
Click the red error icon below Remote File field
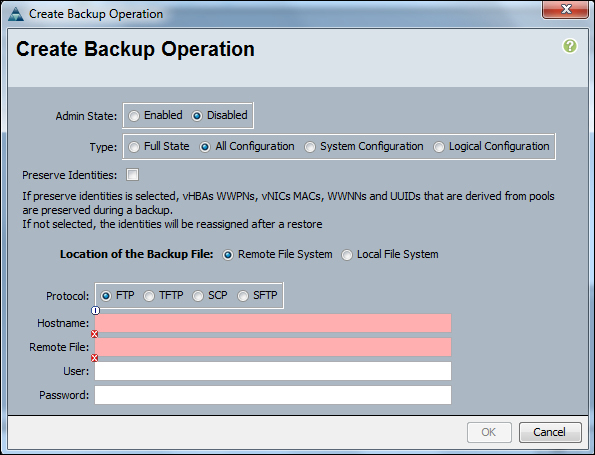(x=94, y=358)
